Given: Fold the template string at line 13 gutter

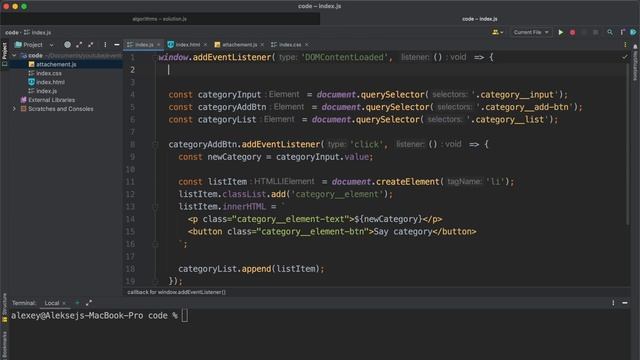Looking at the screenshot, I should [155, 207].
